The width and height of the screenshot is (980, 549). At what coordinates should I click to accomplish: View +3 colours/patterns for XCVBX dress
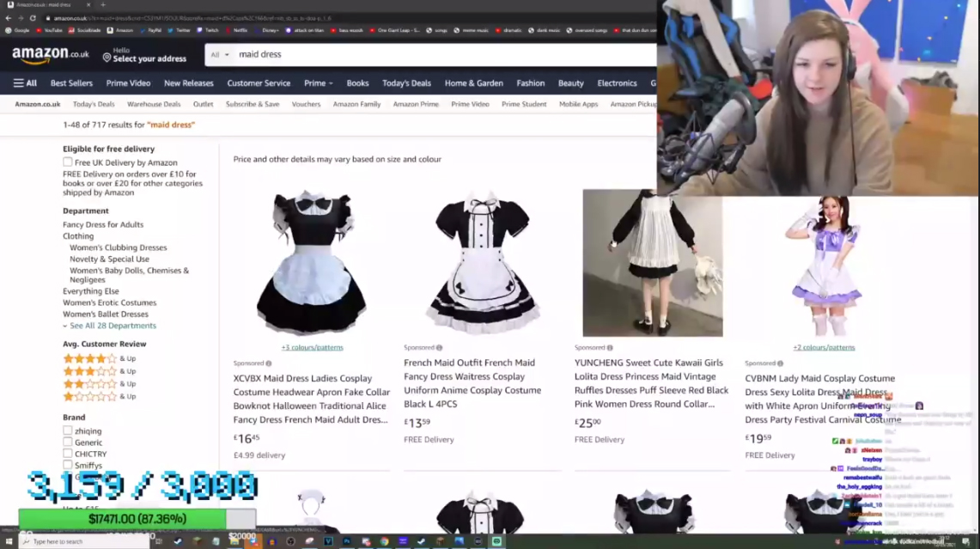312,348
